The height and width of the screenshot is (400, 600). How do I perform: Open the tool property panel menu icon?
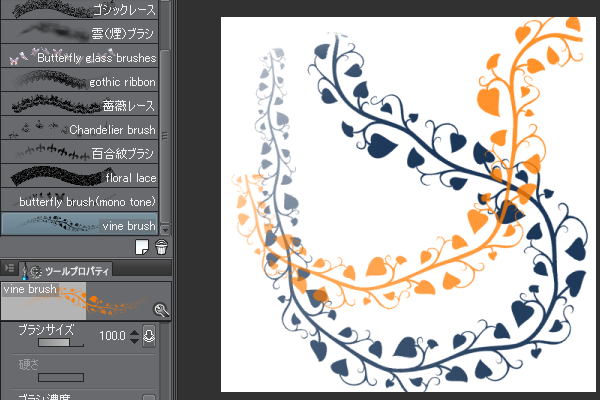click(x=9, y=268)
